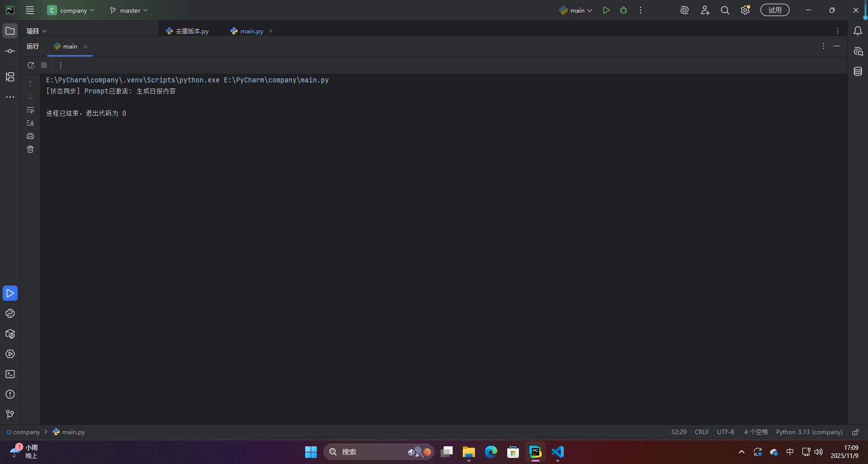Image resolution: width=868 pixels, height=464 pixels.
Task: Open editor tabs options menu
Action: click(x=838, y=31)
